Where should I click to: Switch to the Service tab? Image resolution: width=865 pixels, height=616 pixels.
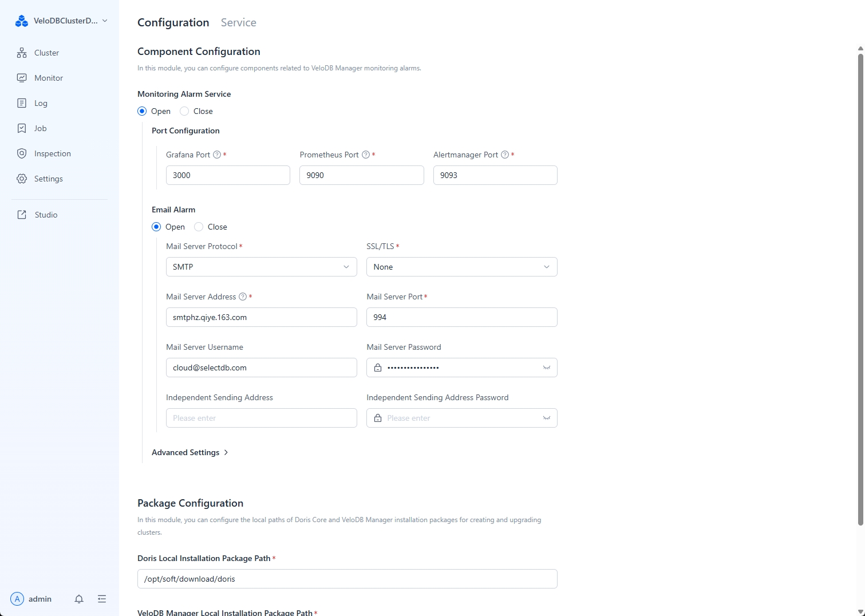238,22
